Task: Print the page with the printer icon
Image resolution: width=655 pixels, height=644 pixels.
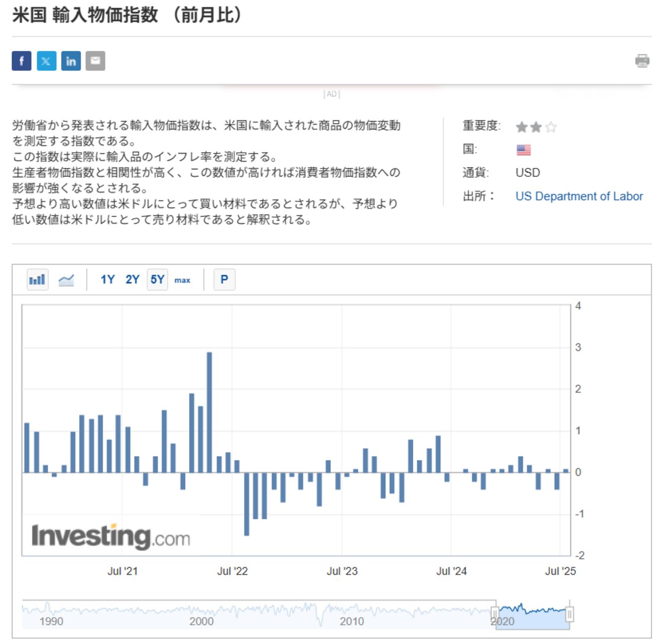Action: [x=642, y=61]
